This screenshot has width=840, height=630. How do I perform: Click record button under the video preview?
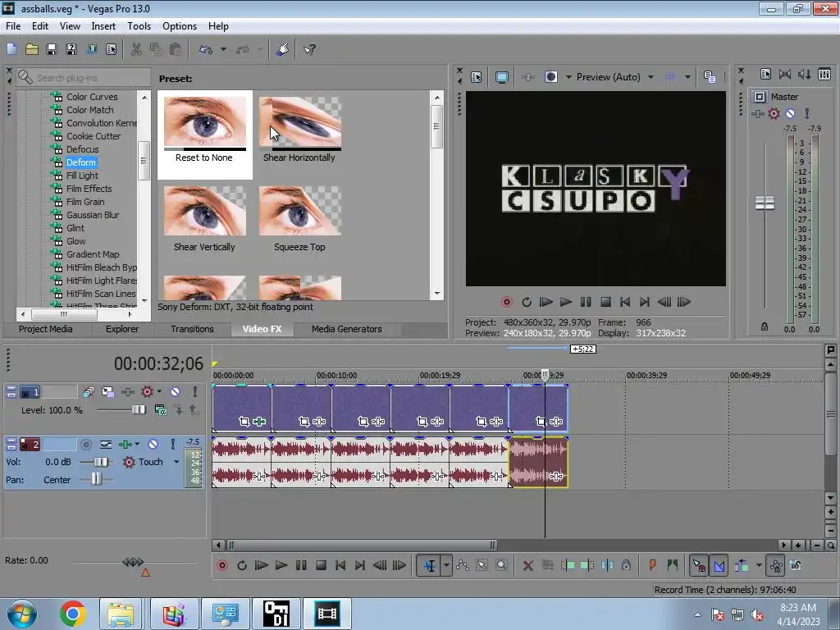coord(506,302)
